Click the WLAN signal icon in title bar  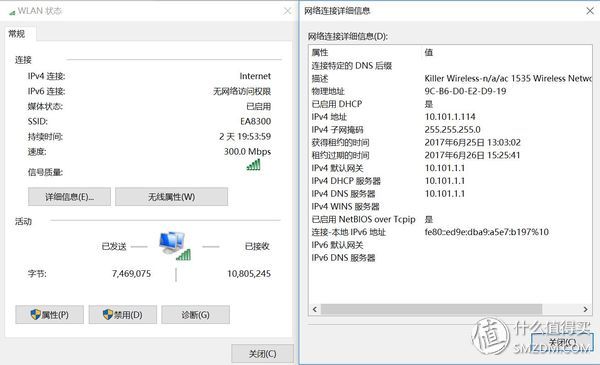point(12,12)
